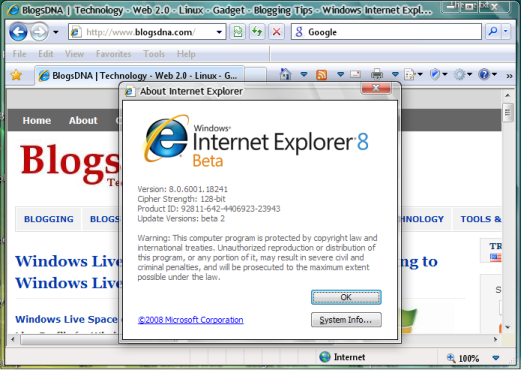Open the Tools gear dropdown menu
This screenshot has width=521, height=370.
463,74
